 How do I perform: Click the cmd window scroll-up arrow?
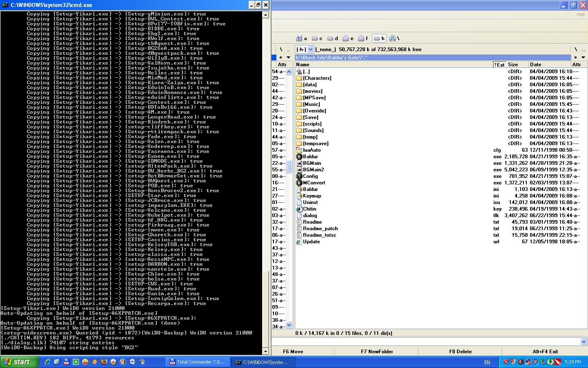pos(265,15)
